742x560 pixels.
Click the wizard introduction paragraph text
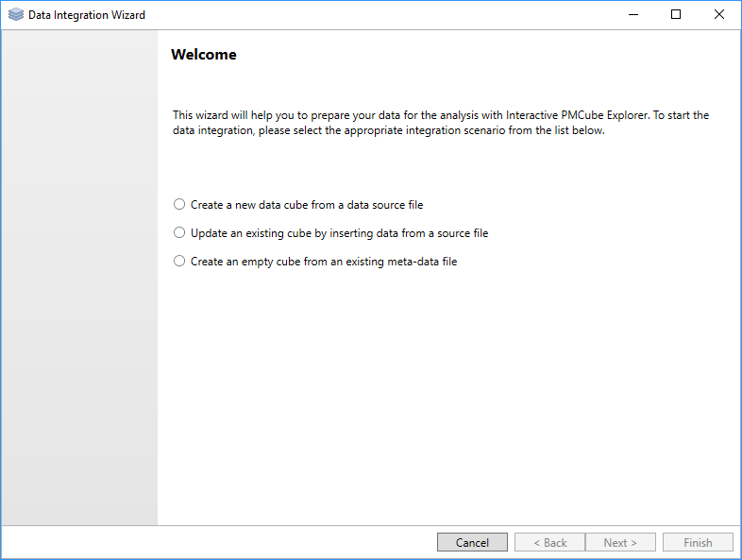tap(440, 123)
